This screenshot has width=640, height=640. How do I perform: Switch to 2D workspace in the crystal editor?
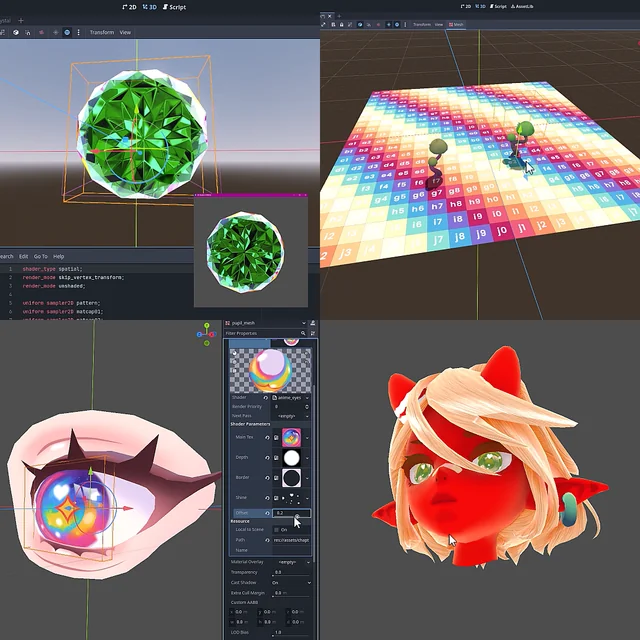(x=129, y=7)
